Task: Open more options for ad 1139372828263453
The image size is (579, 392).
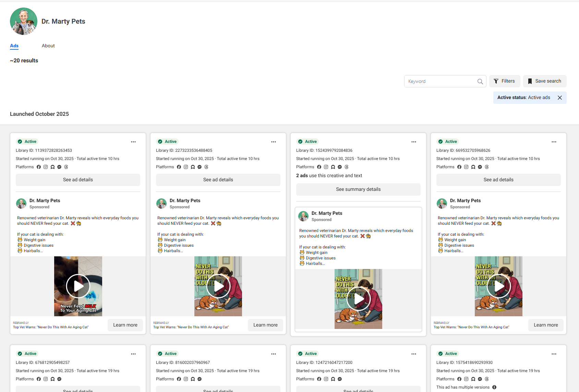Action: tap(133, 142)
